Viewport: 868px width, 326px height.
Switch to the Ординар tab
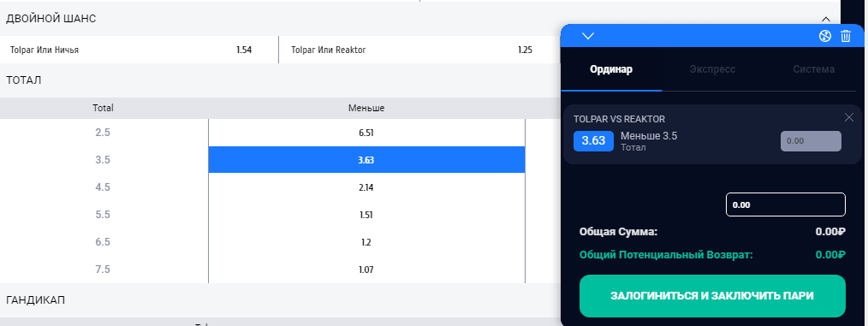click(x=611, y=69)
